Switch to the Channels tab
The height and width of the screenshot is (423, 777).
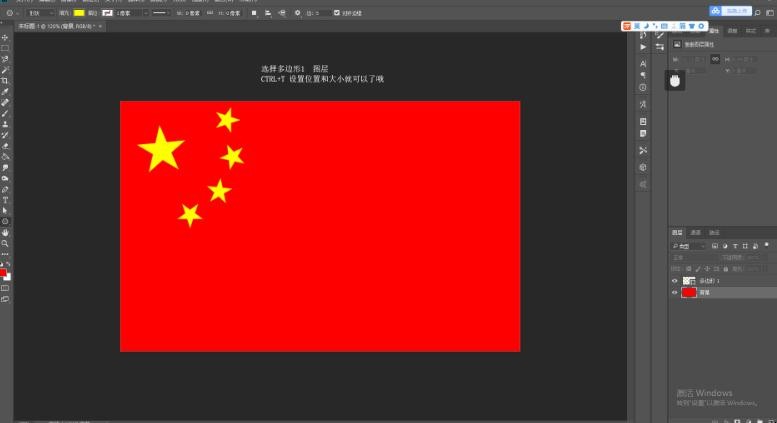click(x=696, y=232)
